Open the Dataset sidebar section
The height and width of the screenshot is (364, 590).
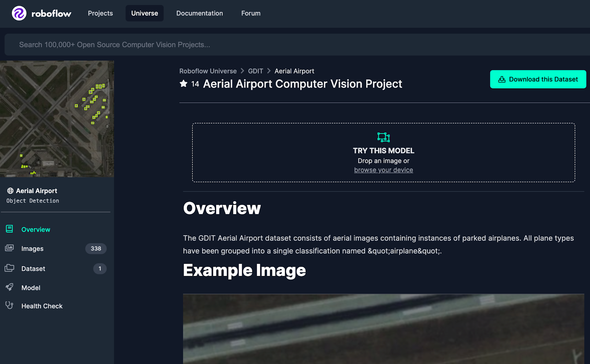[x=33, y=269]
